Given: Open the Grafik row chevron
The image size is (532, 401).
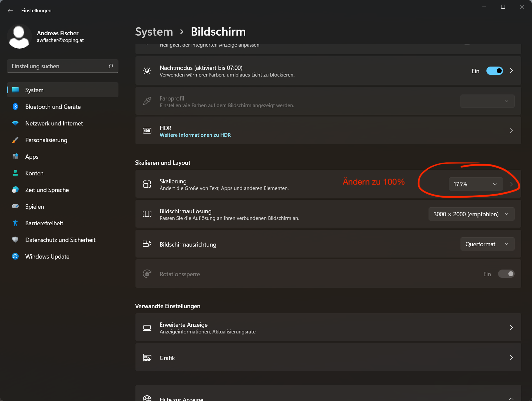Looking at the screenshot, I should click(511, 357).
